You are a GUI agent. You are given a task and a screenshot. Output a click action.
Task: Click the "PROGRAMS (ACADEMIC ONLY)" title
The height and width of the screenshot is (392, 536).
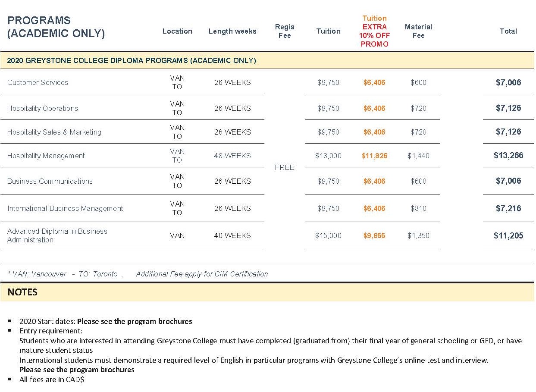pyautogui.click(x=56, y=27)
